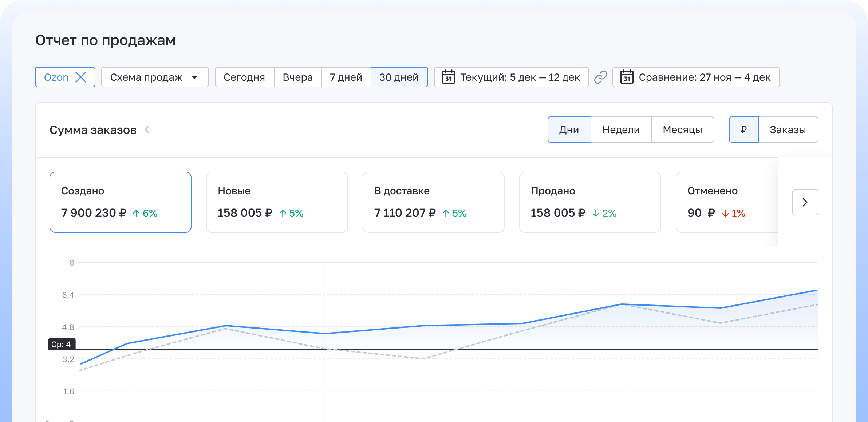Click the link icon between date ranges
The width and height of the screenshot is (868, 422).
pos(601,77)
